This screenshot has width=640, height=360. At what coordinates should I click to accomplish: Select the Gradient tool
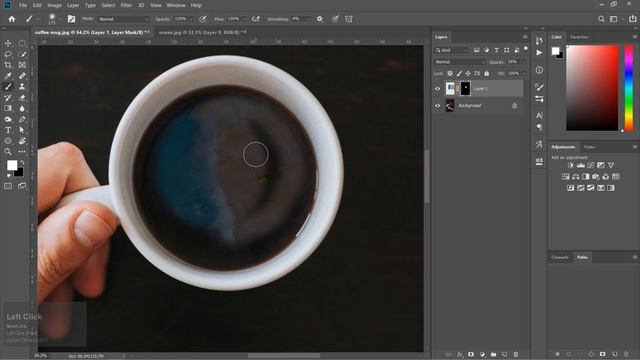(x=8, y=109)
